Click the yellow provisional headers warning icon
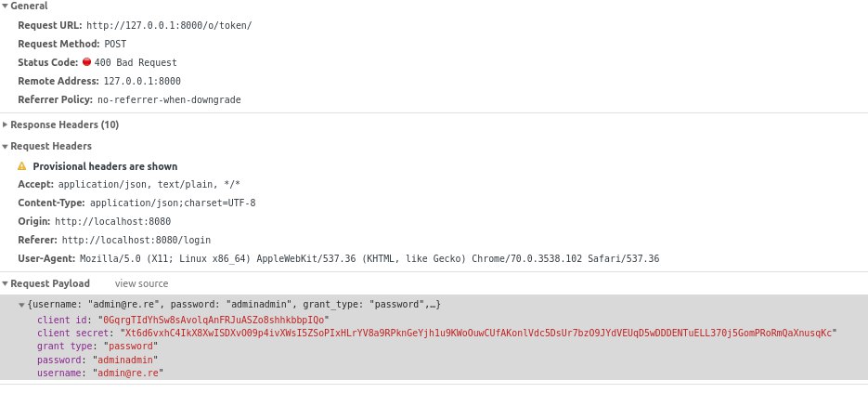This screenshot has height=393, width=868. [21, 166]
